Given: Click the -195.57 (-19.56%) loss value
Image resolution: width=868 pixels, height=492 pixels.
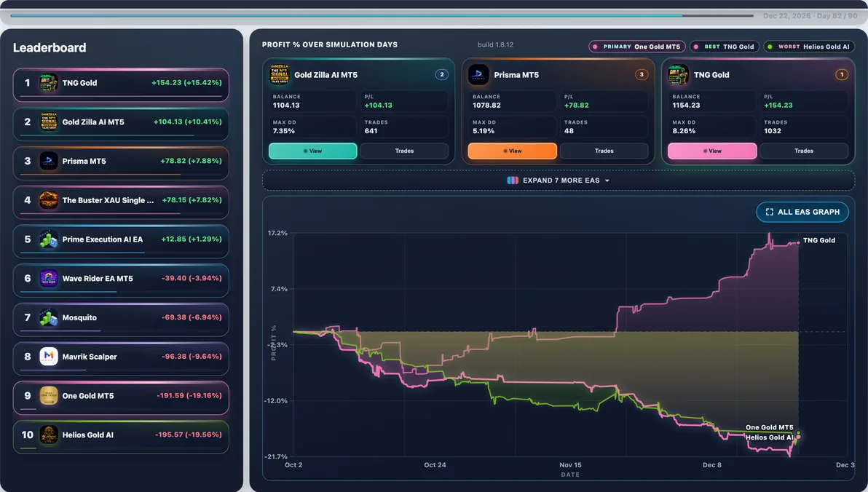Looking at the screenshot, I should (x=188, y=435).
